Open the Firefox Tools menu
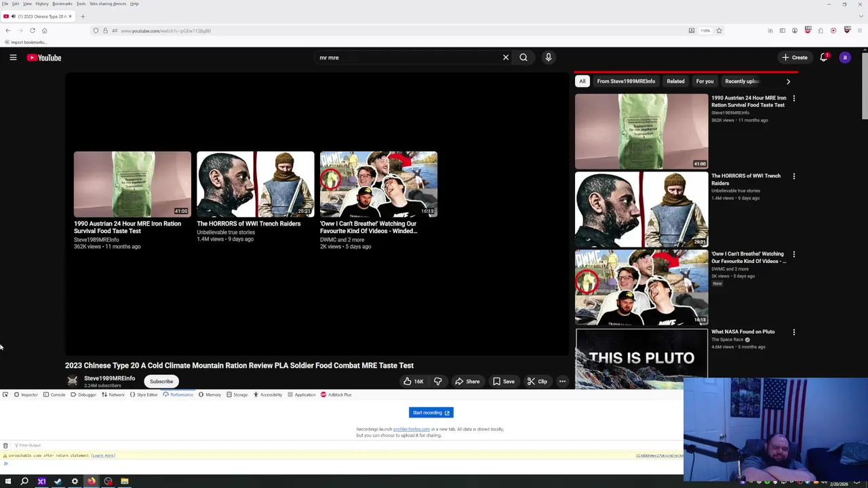The width and height of the screenshot is (868, 488). click(x=81, y=3)
